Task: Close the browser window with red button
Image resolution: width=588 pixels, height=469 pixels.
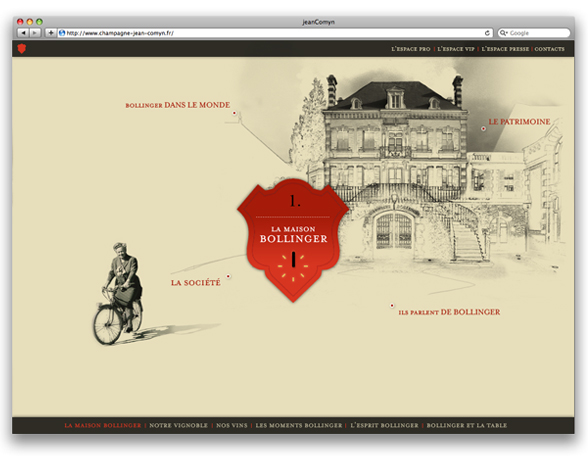Action: pyautogui.click(x=20, y=22)
